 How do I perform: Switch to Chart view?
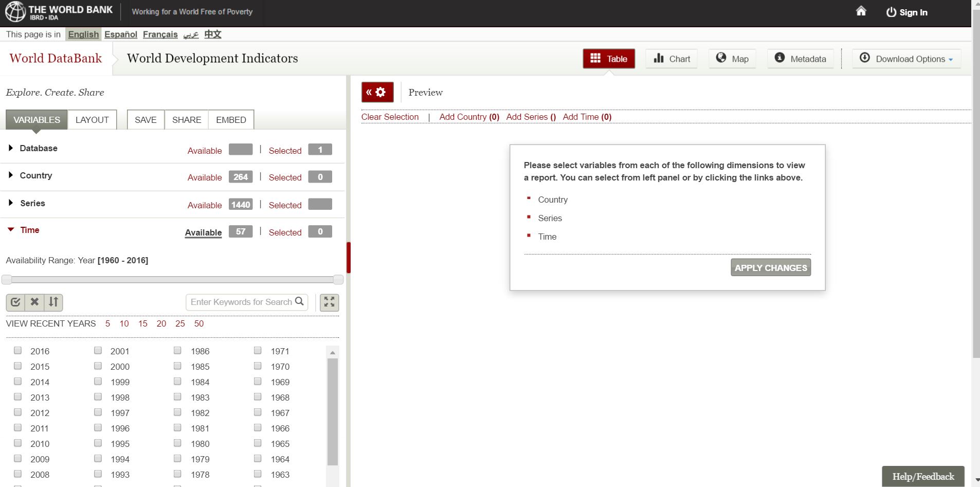pyautogui.click(x=672, y=59)
